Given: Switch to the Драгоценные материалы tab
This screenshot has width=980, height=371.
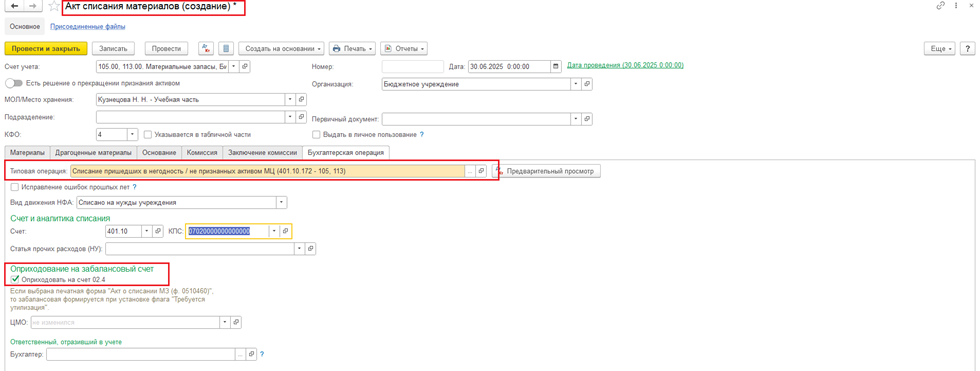Looking at the screenshot, I should pos(93,152).
